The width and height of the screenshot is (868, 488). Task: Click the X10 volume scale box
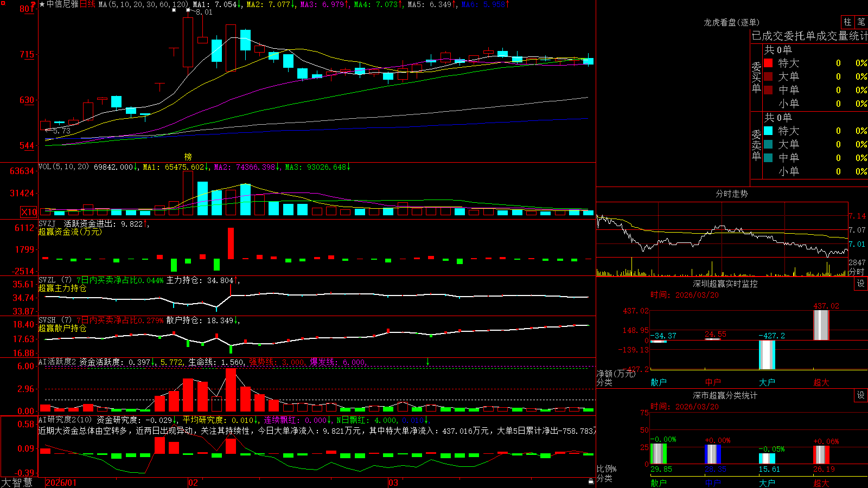[x=29, y=212]
